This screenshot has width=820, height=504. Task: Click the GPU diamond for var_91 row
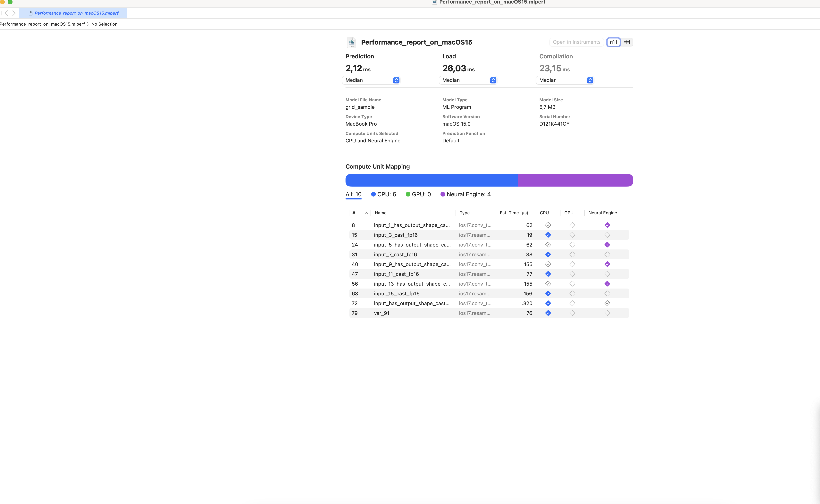click(572, 313)
